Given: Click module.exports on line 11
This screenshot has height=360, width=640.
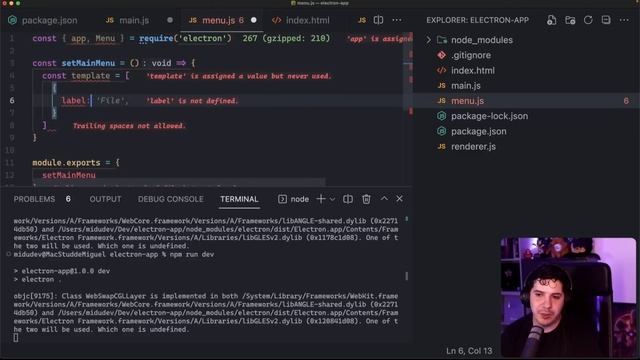Looking at the screenshot, I should pyautogui.click(x=66, y=163).
